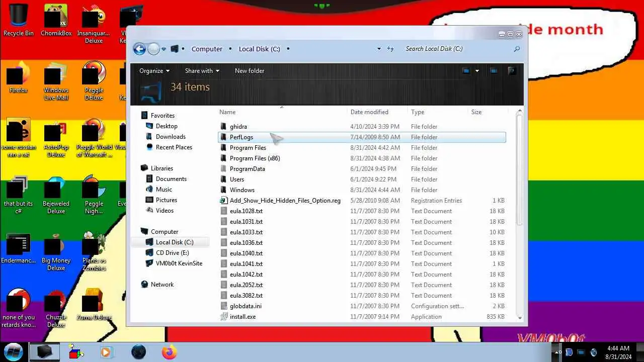The height and width of the screenshot is (362, 644).
Task: Open the breadcrumb dropdown after Local Disk (C:)
Action: click(x=288, y=49)
